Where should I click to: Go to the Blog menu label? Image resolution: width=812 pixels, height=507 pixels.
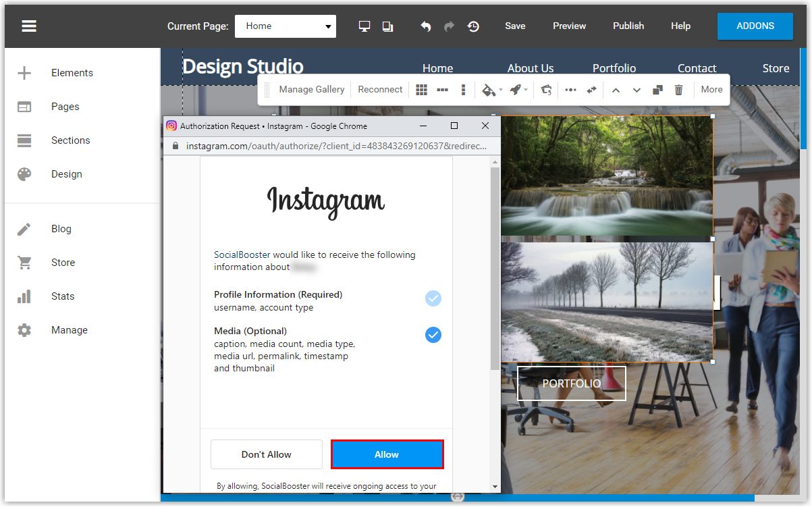[x=61, y=229]
